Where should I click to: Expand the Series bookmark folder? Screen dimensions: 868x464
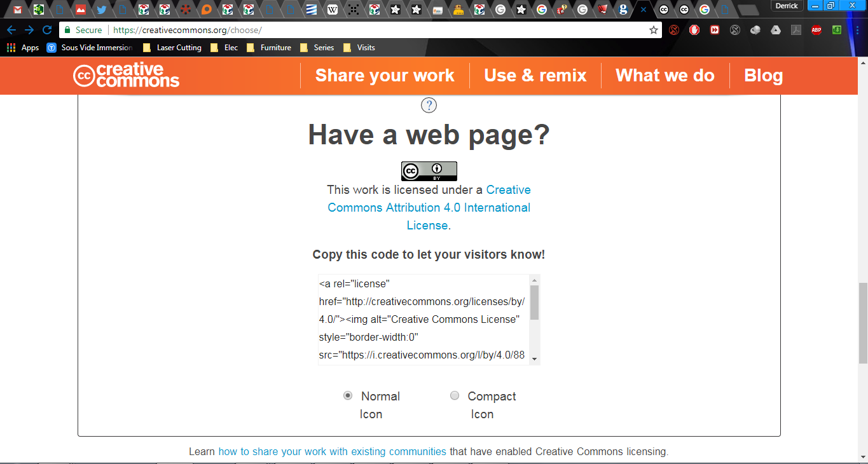pyautogui.click(x=317, y=48)
